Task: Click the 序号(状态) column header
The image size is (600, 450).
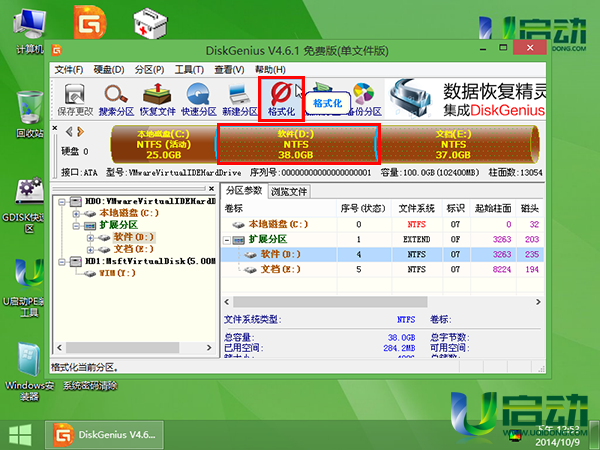Action: 364,209
